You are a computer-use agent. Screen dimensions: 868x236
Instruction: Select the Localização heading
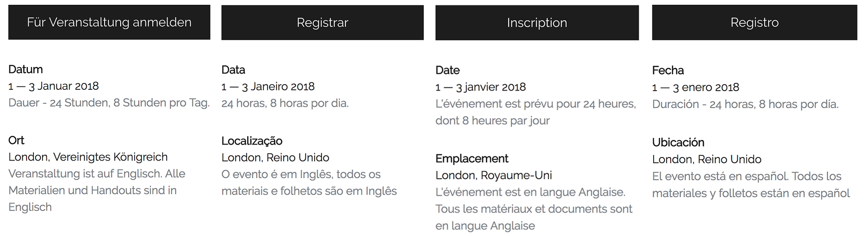252,141
